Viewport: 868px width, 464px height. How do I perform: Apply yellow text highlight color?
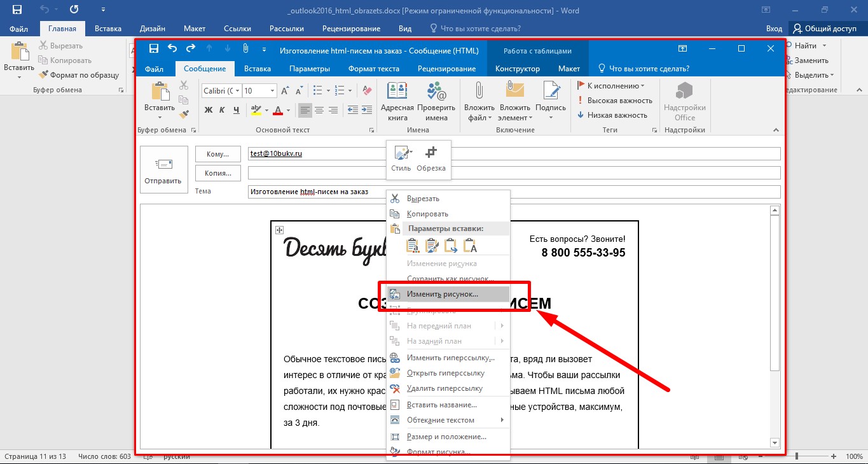point(256,110)
